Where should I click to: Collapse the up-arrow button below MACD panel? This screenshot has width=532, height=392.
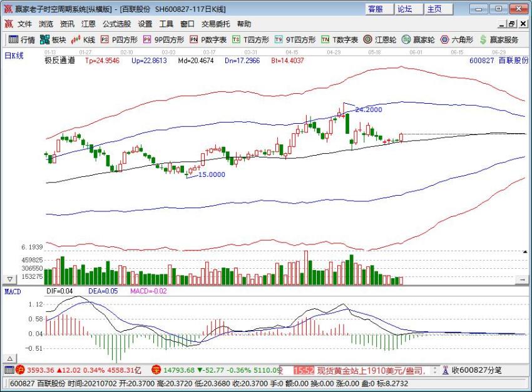click(x=10, y=358)
